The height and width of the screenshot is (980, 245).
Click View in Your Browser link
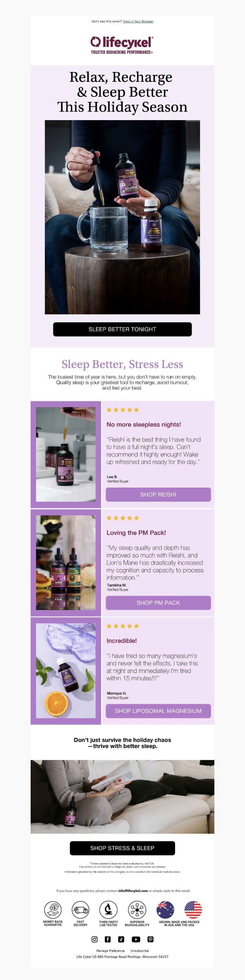[138, 21]
